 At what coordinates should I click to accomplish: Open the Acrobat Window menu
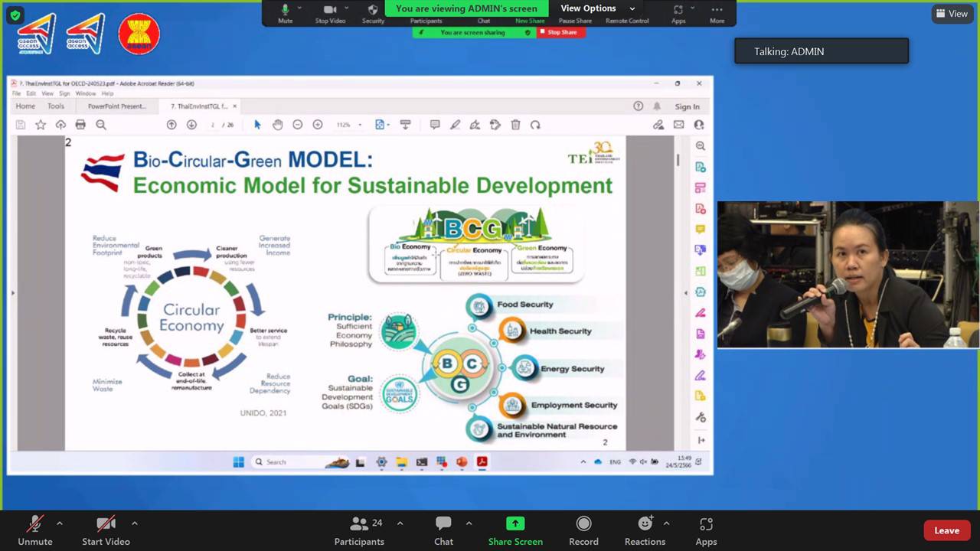click(86, 93)
